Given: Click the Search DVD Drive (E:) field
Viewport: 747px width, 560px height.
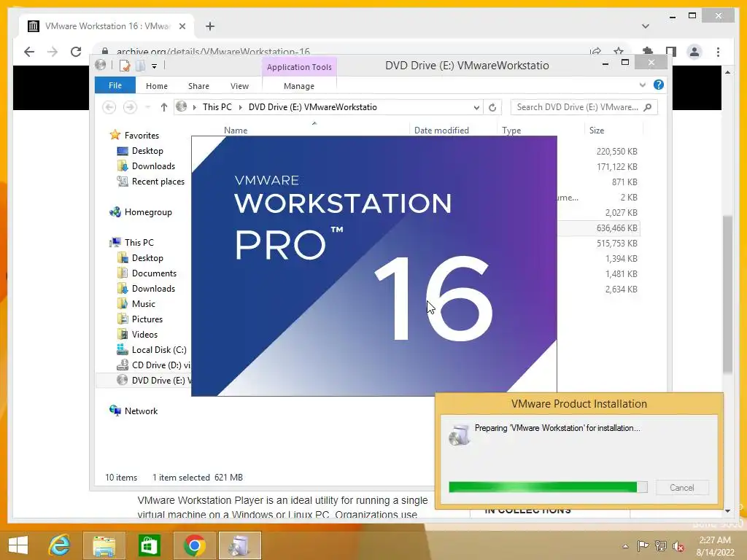Looking at the screenshot, I should (x=584, y=107).
